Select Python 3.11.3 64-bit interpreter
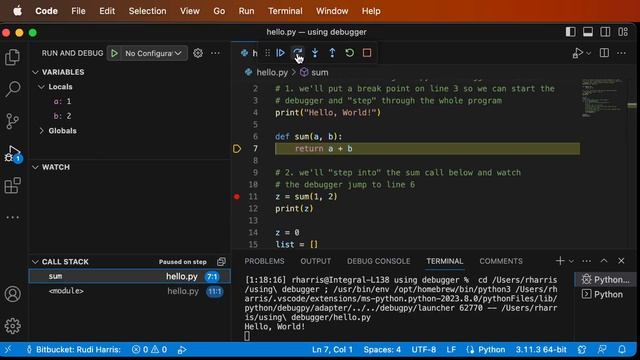Viewport: 640px width, 360px height. click(541, 350)
